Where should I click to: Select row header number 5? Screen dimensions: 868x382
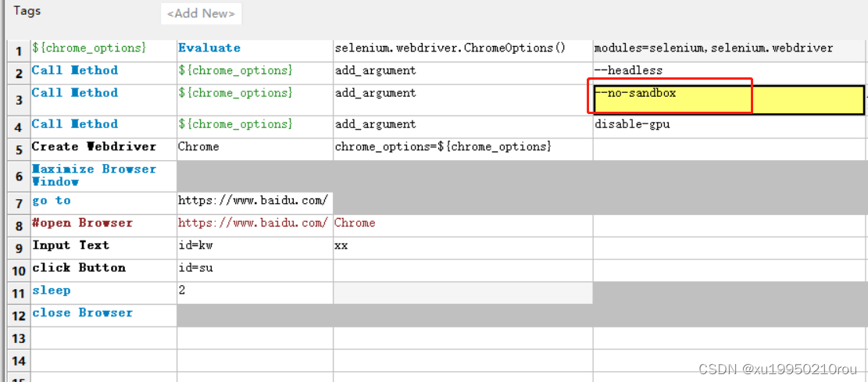18,148
